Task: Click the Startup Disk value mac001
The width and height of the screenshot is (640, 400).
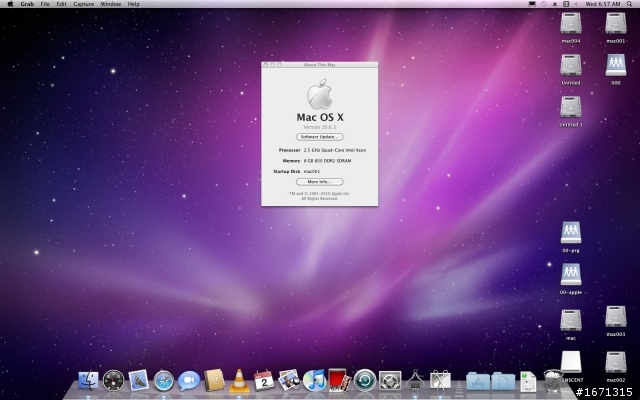Action: click(312, 171)
